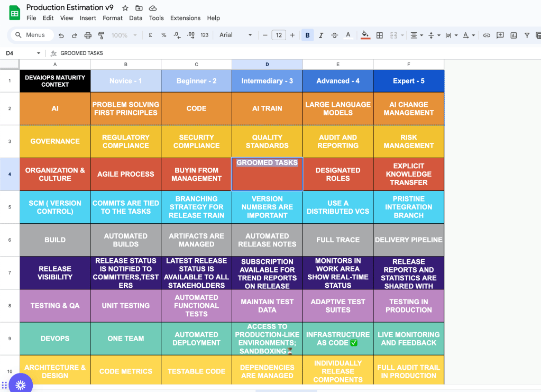
Task: Open text wrapping dropdown
Action: (451, 35)
